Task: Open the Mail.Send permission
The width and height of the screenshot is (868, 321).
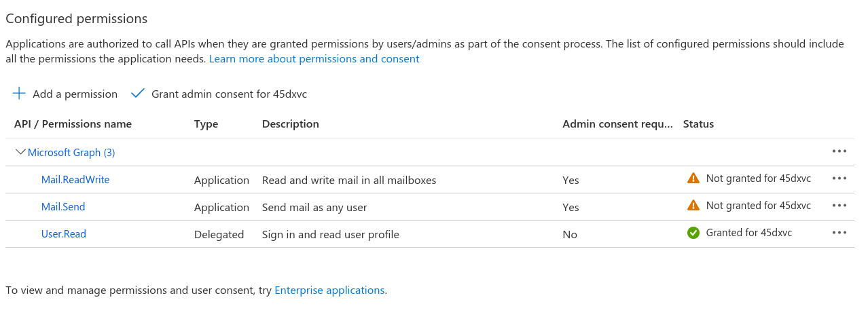Action: click(x=63, y=207)
